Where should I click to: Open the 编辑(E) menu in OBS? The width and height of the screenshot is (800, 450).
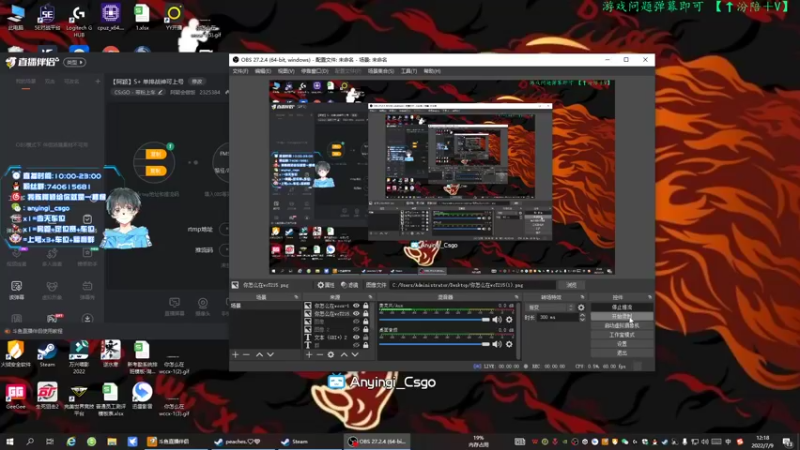click(263, 71)
